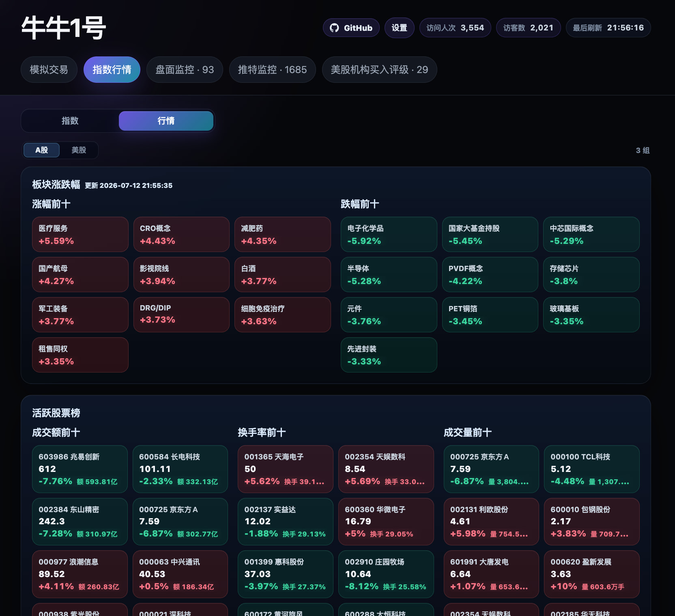The height and width of the screenshot is (616, 675).
Task: Click the 医疗服务 +5.59% sector card
Action: point(80,234)
